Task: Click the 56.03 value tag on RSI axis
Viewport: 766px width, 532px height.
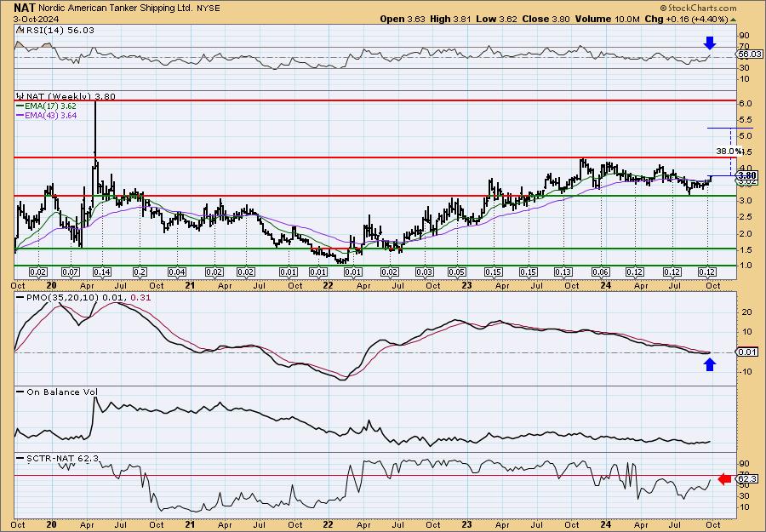Action: pyautogui.click(x=751, y=54)
